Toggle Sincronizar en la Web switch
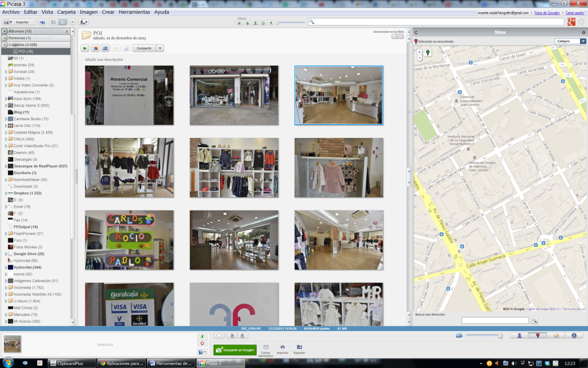This screenshot has height=368, width=588. point(397,36)
